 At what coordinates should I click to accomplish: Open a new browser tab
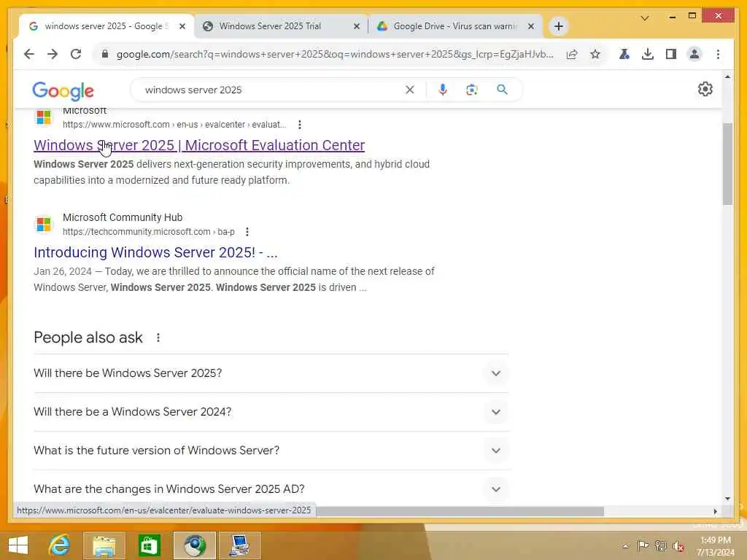559,26
